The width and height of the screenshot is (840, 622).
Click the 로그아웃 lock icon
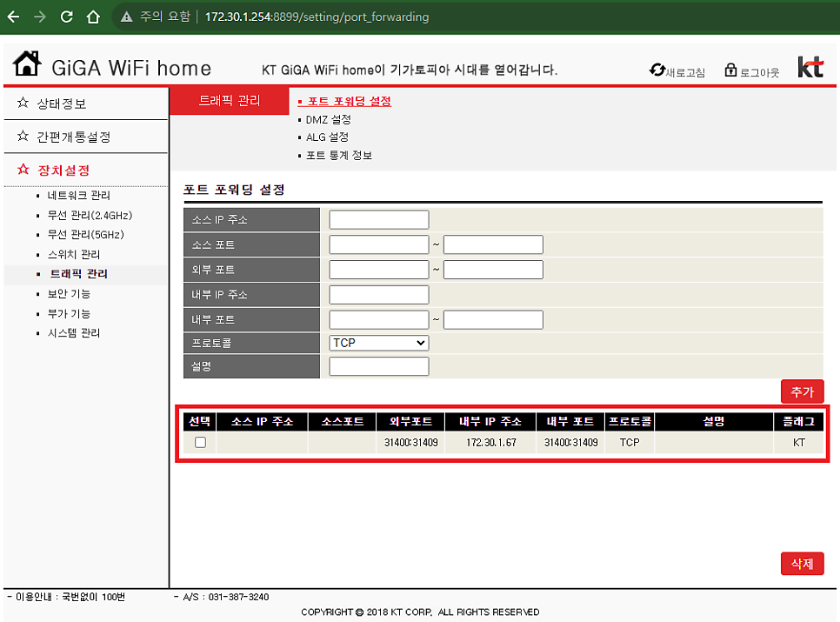[x=730, y=70]
